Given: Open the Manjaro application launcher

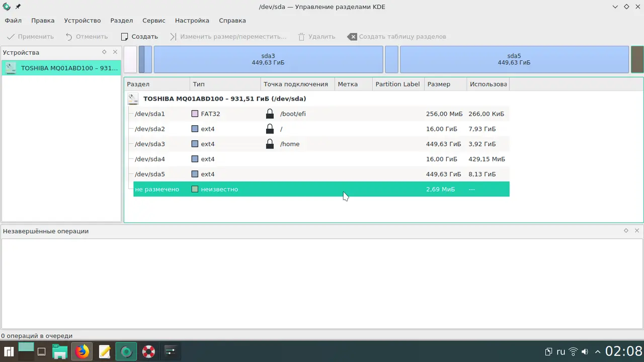Looking at the screenshot, I should (x=9, y=351).
